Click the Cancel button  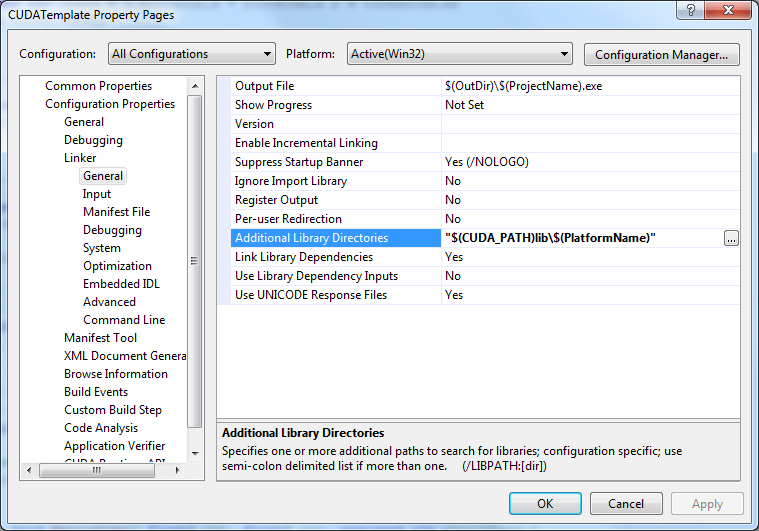click(x=626, y=504)
